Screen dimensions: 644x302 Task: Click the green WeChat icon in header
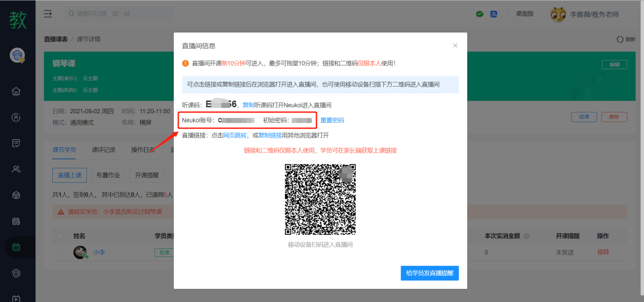pos(480,14)
